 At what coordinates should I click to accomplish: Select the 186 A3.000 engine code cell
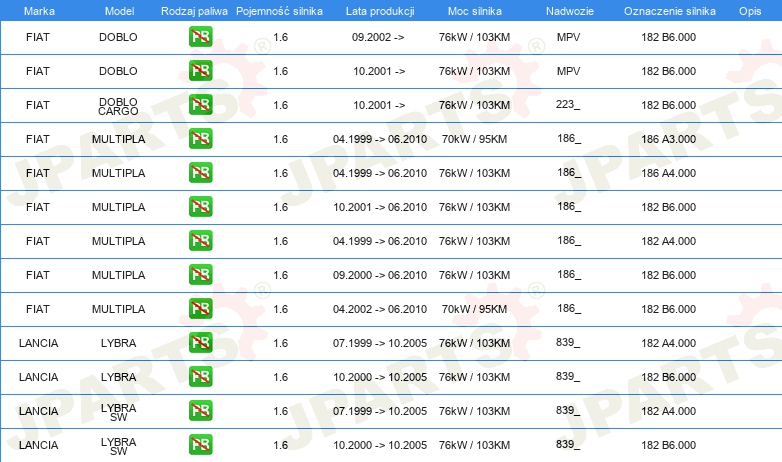tap(668, 139)
